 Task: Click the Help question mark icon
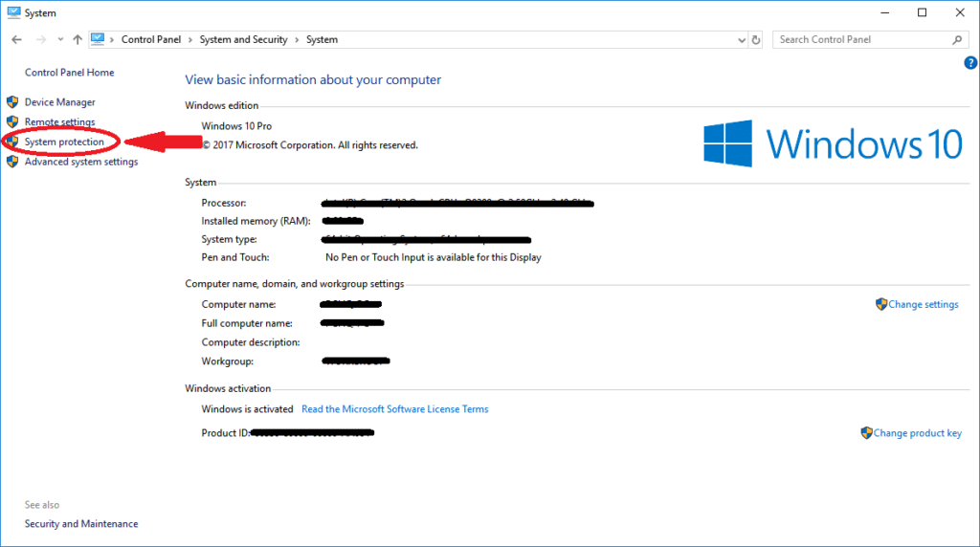970,63
